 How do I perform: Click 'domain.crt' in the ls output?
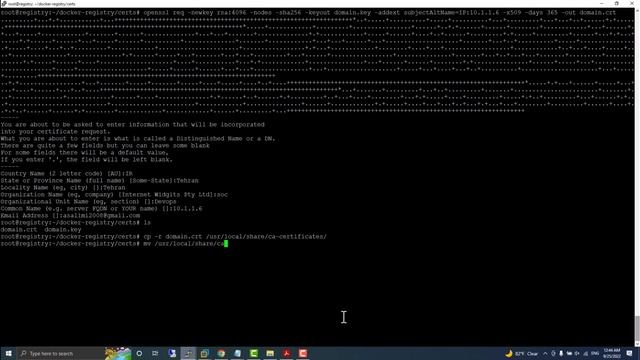[x=19, y=230]
